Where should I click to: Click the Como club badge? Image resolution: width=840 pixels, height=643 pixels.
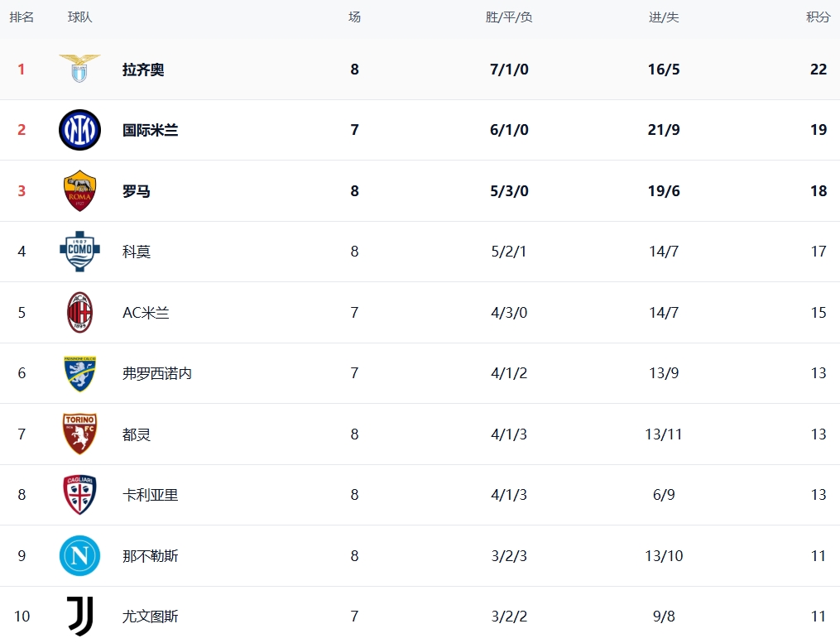79,252
